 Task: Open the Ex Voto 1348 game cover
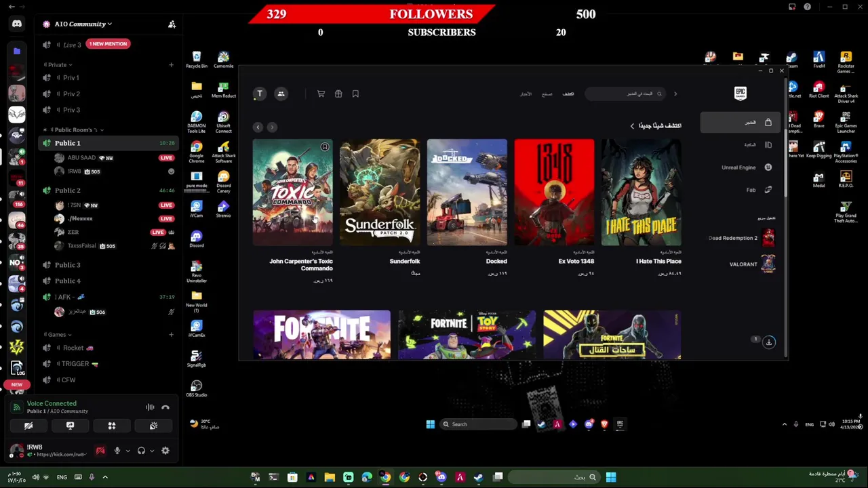[554, 192]
